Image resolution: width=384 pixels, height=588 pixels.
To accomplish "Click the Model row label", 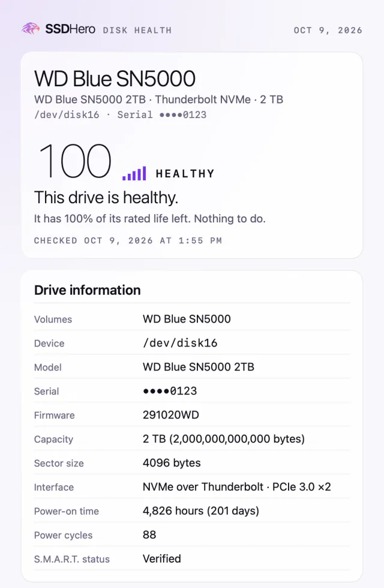I will point(47,367).
